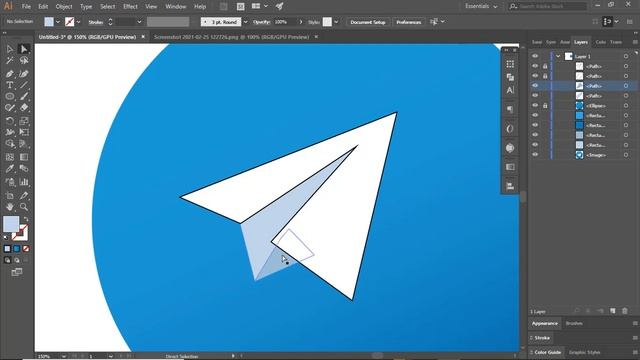Select the Eraser tool
Viewport: 640px width, 360px height.
point(24,108)
